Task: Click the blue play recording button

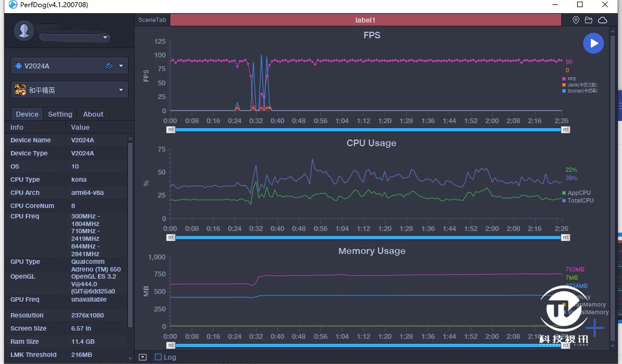Action: (593, 43)
